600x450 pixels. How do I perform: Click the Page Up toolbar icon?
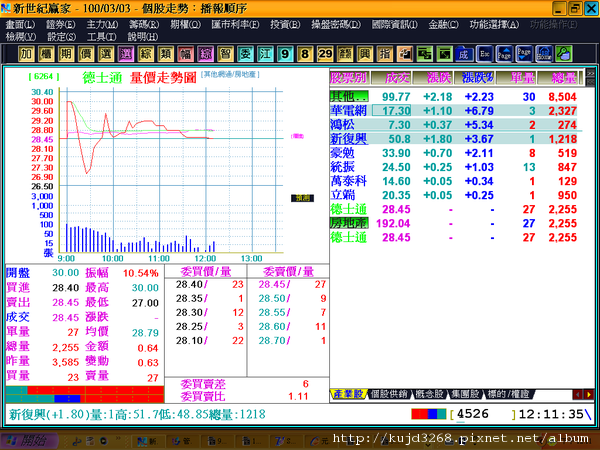[x=504, y=54]
